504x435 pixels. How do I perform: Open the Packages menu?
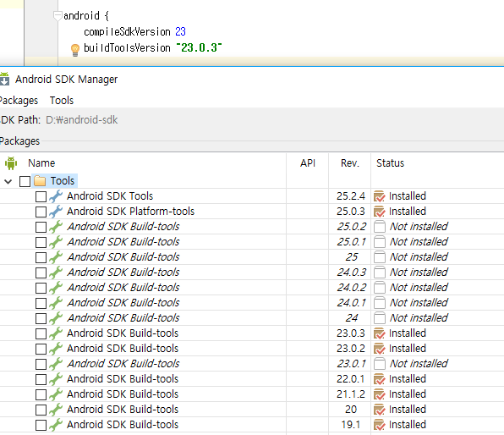pos(19,101)
